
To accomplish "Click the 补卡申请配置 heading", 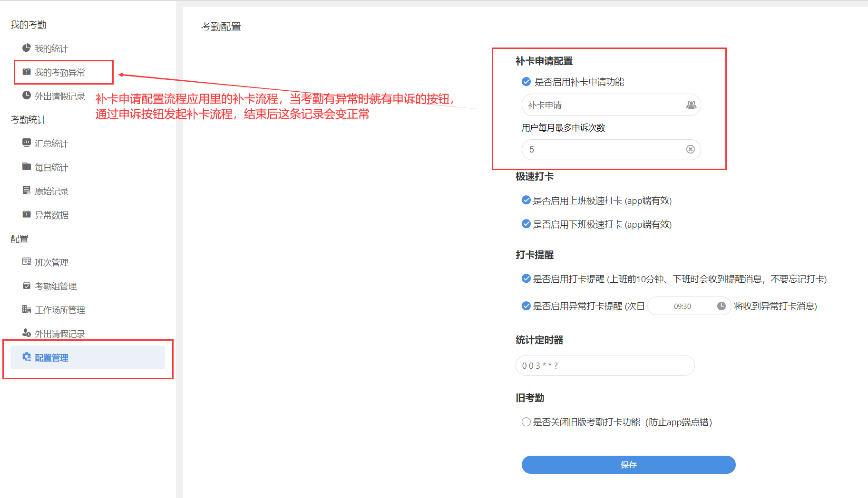I will coord(544,61).
